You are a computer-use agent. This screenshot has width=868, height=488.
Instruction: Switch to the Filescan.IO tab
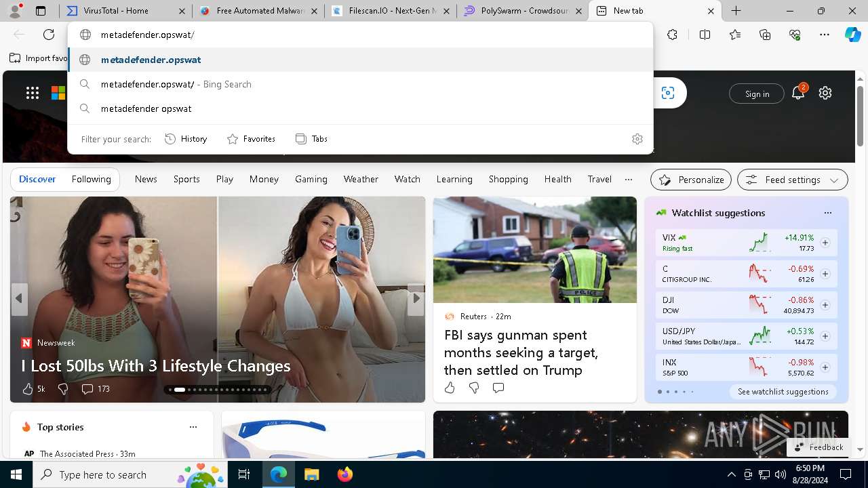pyautogui.click(x=391, y=11)
